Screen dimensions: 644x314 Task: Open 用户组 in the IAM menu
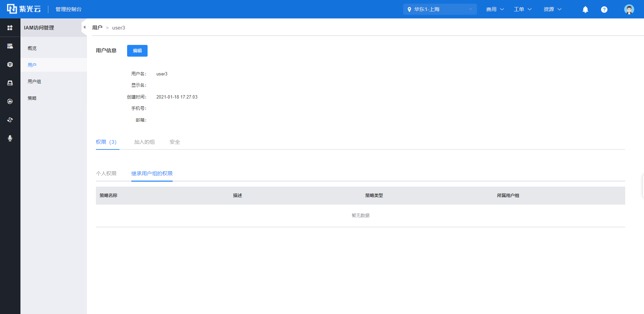click(34, 81)
